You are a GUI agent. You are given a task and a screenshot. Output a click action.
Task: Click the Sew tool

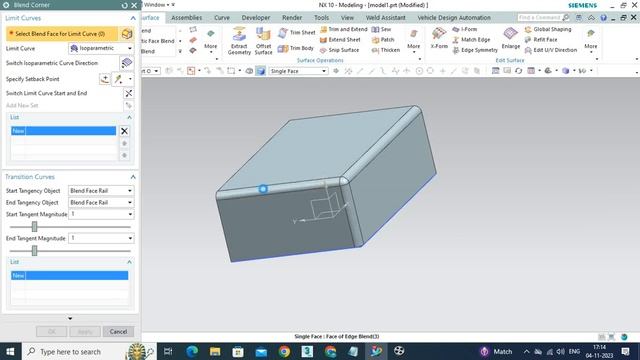pos(381,29)
